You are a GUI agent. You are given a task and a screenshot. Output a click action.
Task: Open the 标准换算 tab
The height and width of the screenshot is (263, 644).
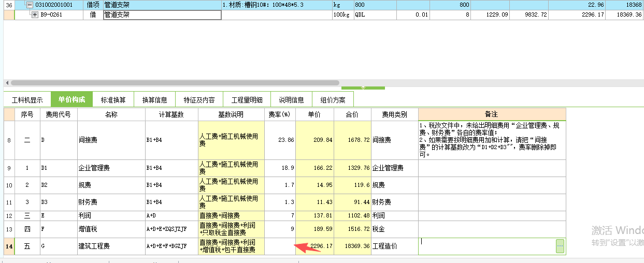tap(113, 99)
